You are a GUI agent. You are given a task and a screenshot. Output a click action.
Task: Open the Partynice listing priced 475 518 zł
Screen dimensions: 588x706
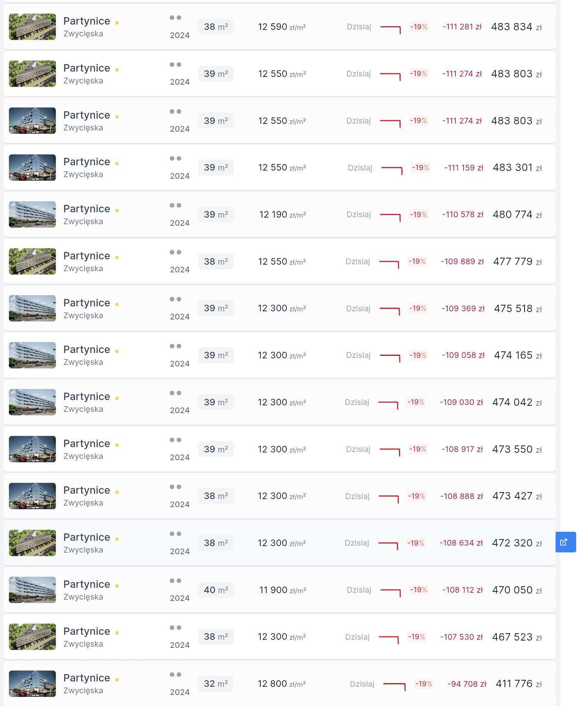[x=87, y=303]
